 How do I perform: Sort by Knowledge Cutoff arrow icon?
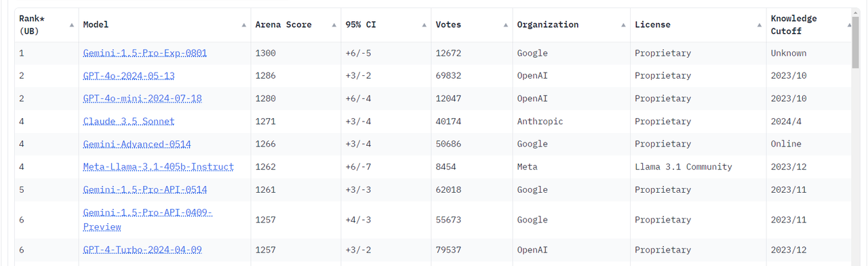pyautogui.click(x=849, y=25)
